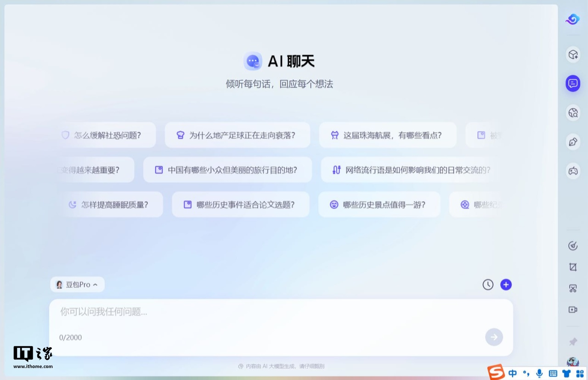
Task: Open the AI writing pen tool
Action: click(573, 142)
